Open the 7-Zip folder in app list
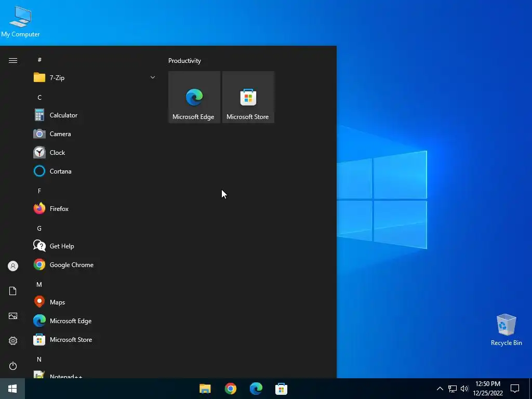The height and width of the screenshot is (399, 532). coord(95,78)
